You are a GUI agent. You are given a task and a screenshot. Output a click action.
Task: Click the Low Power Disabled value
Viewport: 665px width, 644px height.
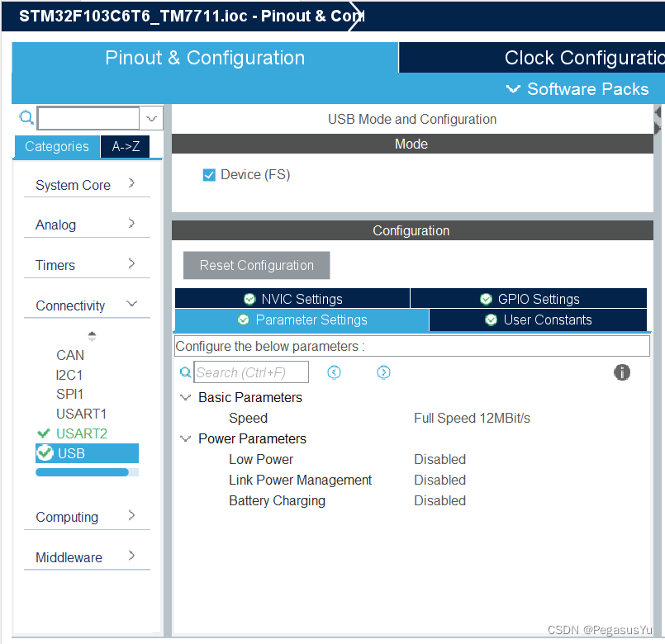[439, 459]
